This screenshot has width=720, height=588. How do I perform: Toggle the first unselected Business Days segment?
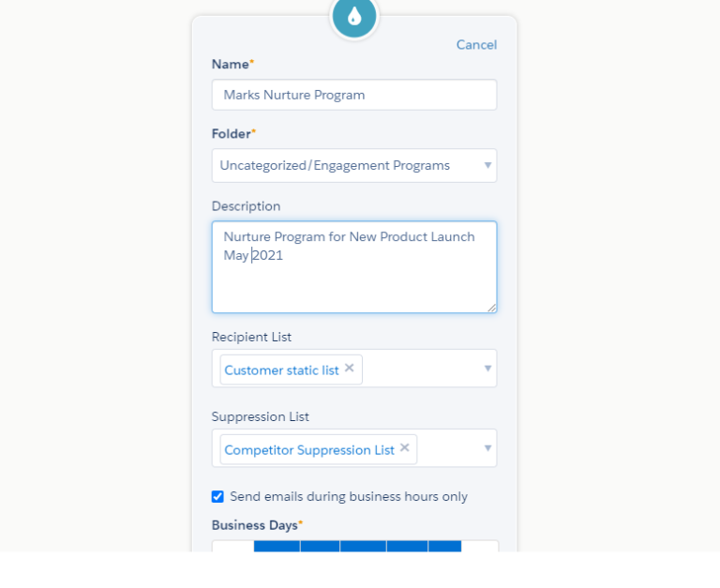[x=233, y=546]
